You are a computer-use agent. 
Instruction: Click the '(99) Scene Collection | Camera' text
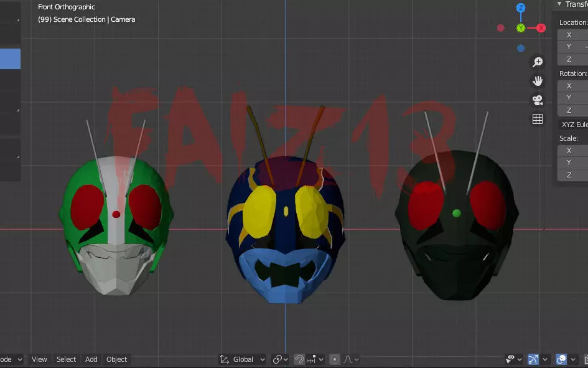tap(86, 19)
